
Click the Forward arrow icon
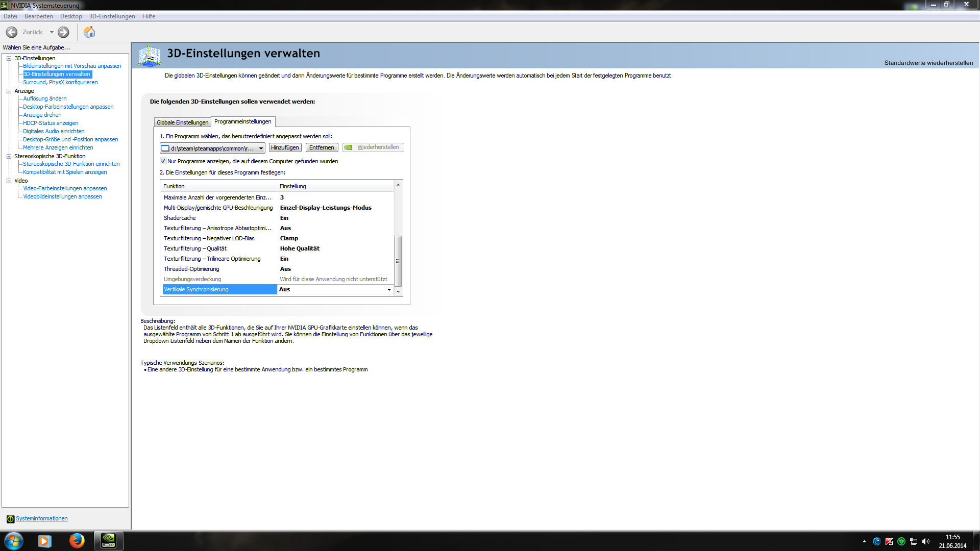[x=63, y=32]
